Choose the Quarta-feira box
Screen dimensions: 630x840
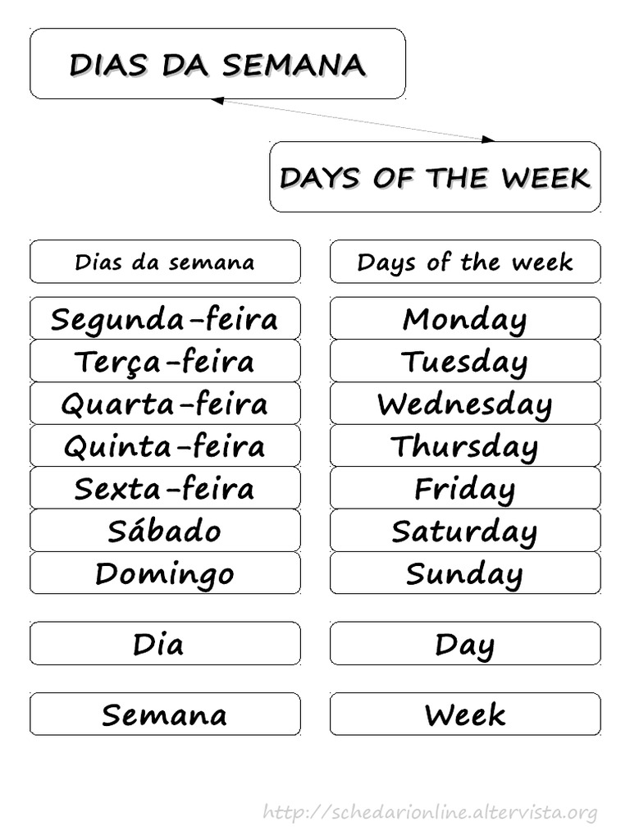click(x=165, y=404)
